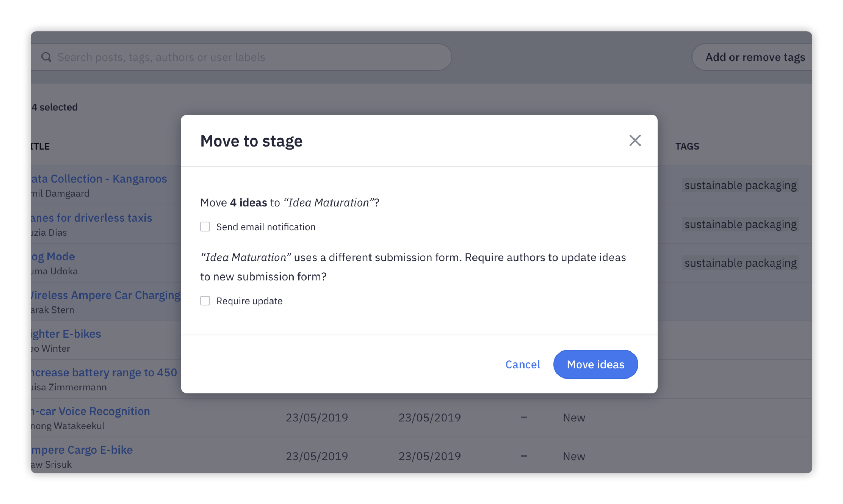Click the search posts input field
The width and height of the screenshot is (843, 504).
tap(246, 57)
